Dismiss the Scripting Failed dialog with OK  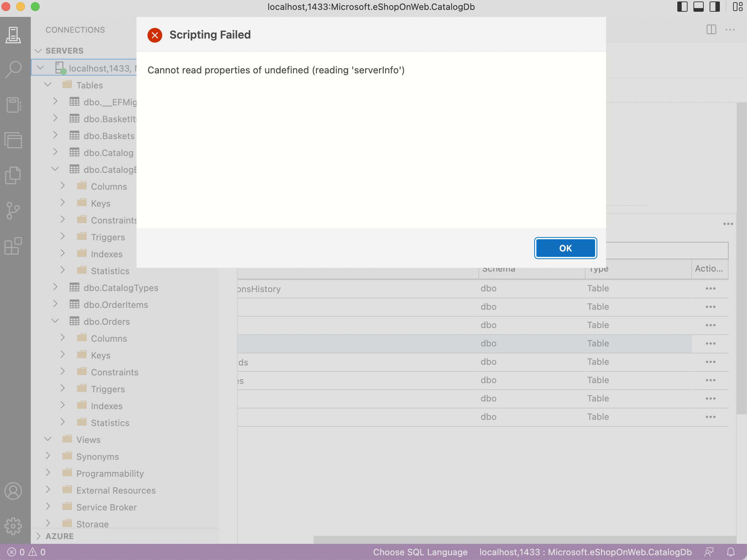pyautogui.click(x=565, y=248)
